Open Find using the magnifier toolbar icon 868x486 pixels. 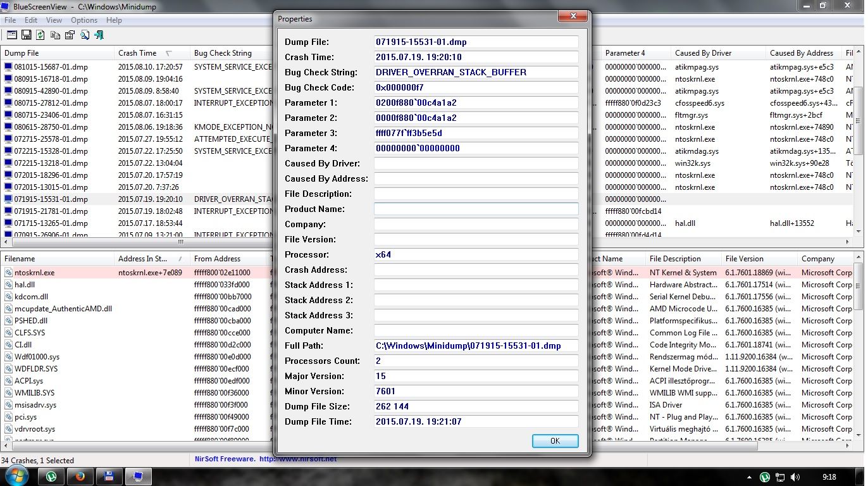click(85, 35)
